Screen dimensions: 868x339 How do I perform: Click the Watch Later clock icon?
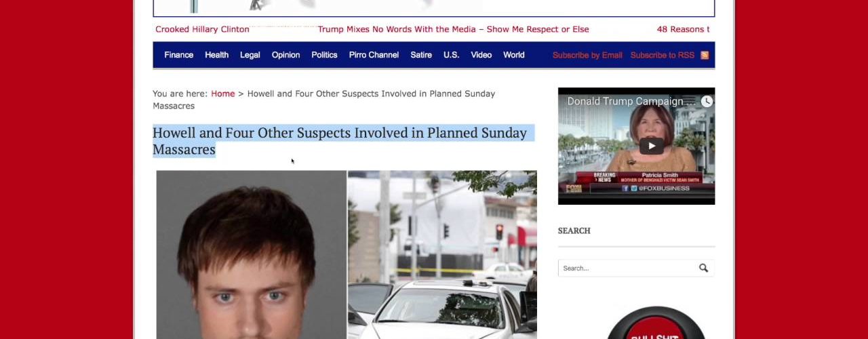[x=707, y=101]
